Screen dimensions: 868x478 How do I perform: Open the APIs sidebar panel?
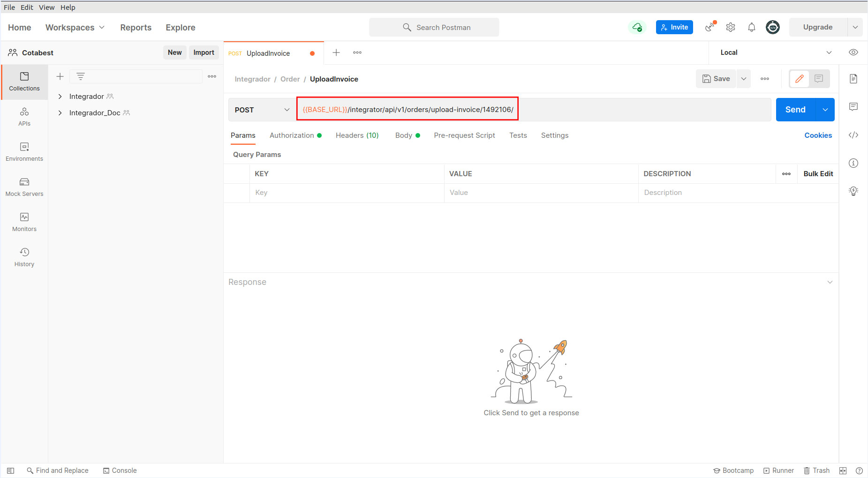tap(24, 117)
